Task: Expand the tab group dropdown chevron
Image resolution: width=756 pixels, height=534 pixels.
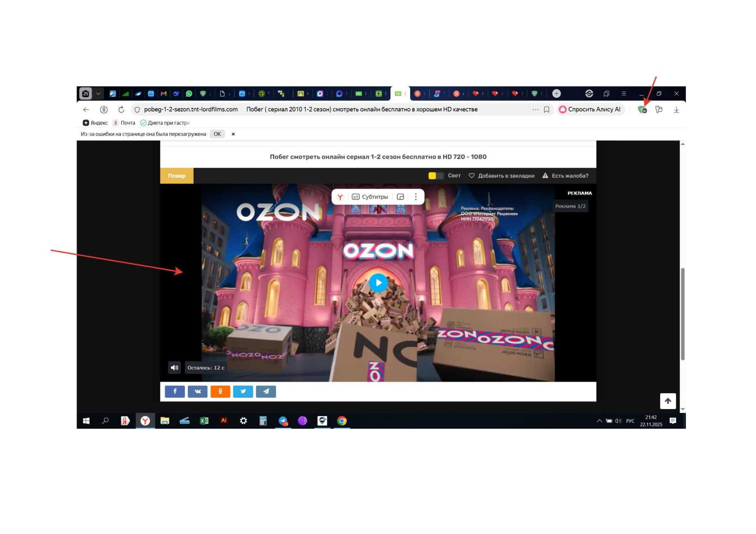Action: pyautogui.click(x=98, y=94)
